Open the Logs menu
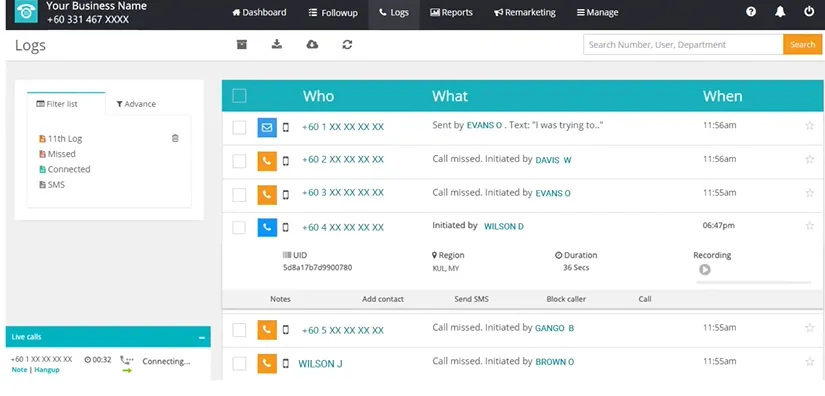Viewport: 825px width, 396px height. (394, 12)
